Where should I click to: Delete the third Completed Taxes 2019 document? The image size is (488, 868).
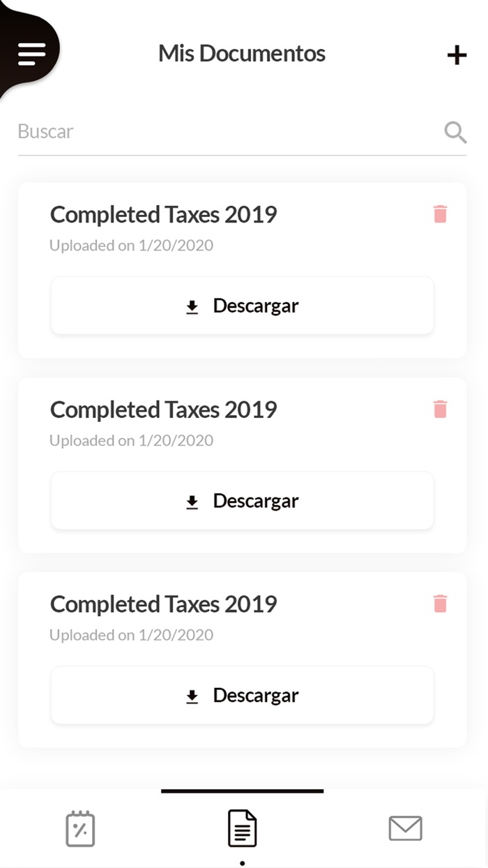pyautogui.click(x=441, y=604)
